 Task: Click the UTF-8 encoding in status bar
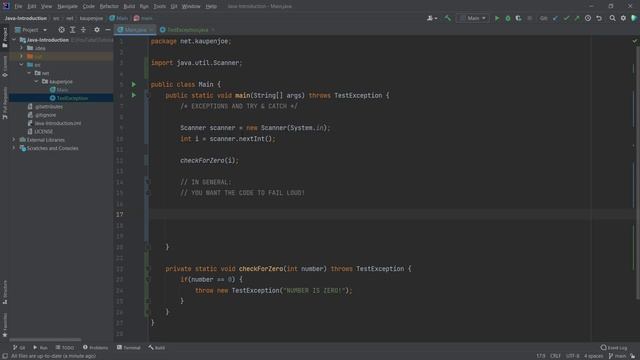(x=573, y=356)
